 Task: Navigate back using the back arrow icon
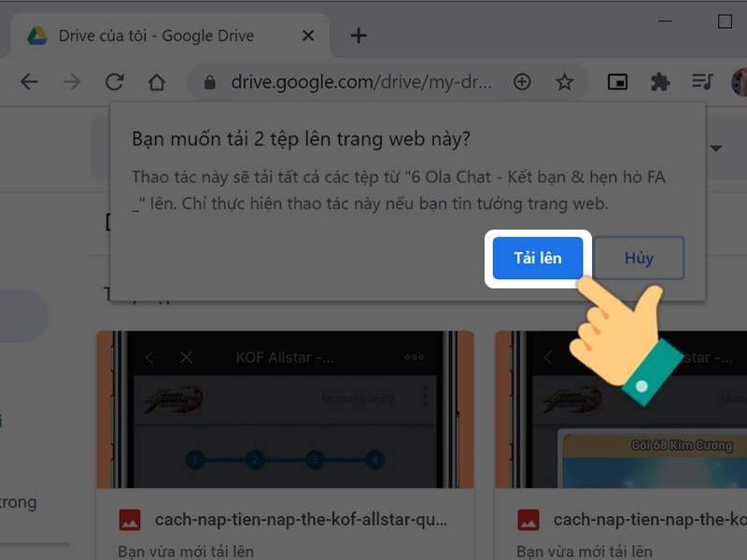28,82
